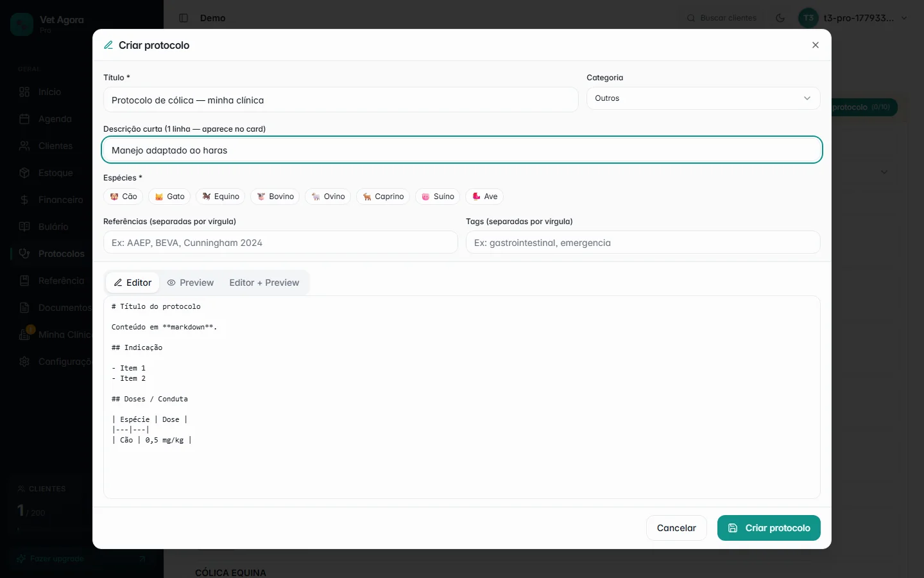The image size is (924, 578).
Task: Toggle the Cão species chip
Action: coord(123,197)
